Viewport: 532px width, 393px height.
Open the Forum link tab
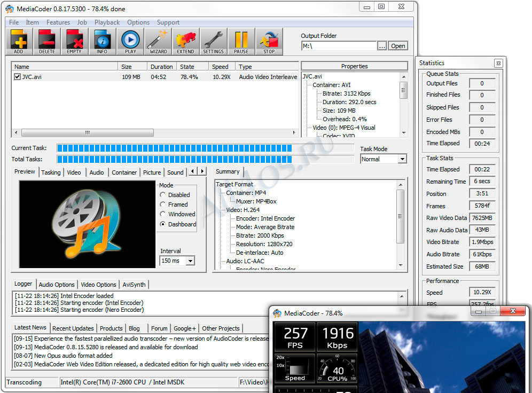coord(159,328)
